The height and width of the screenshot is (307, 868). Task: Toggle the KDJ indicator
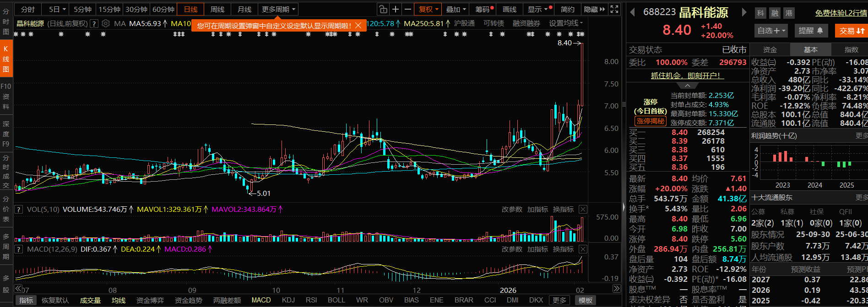288,300
